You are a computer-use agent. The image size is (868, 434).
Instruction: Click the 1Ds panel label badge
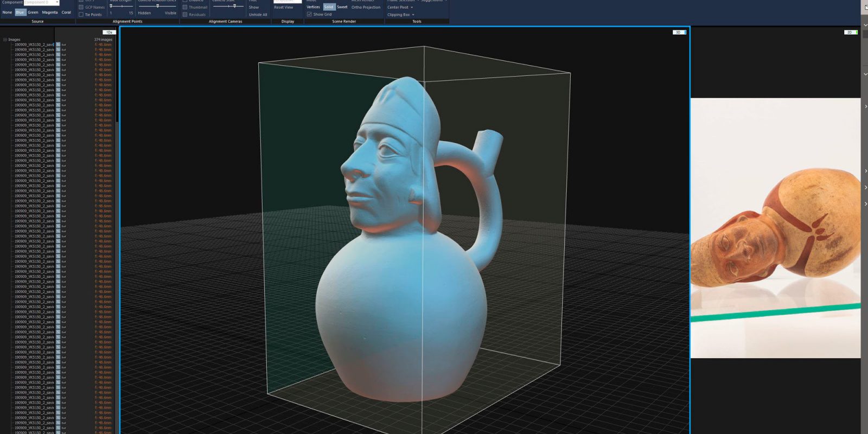click(x=109, y=33)
